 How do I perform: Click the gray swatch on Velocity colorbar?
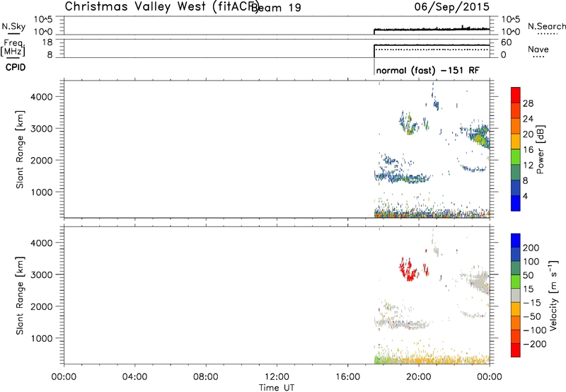[x=516, y=295]
